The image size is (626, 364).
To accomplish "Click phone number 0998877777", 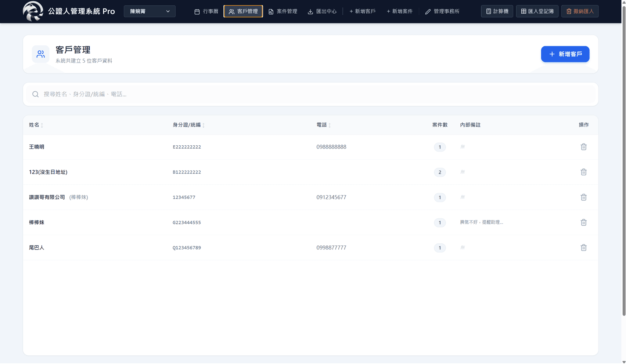I will (x=331, y=248).
